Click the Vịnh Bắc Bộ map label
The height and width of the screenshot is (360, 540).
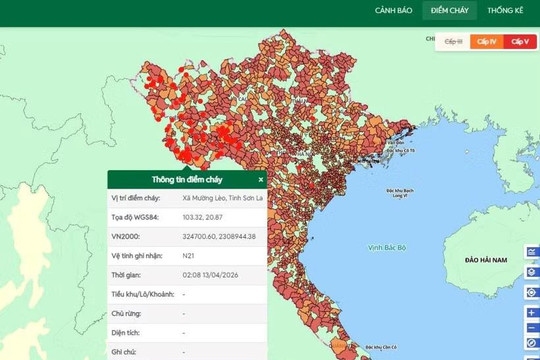click(x=387, y=248)
